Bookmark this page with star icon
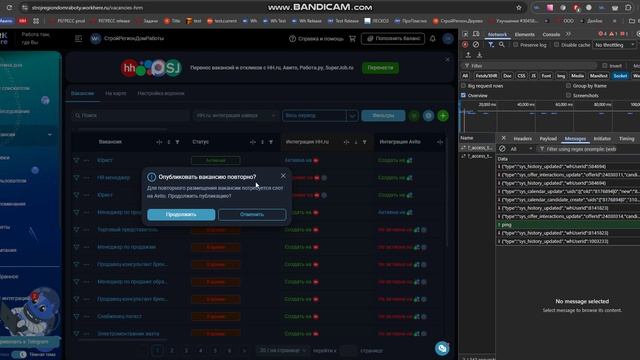Image resolution: width=640 pixels, height=360 pixels. click(519, 8)
